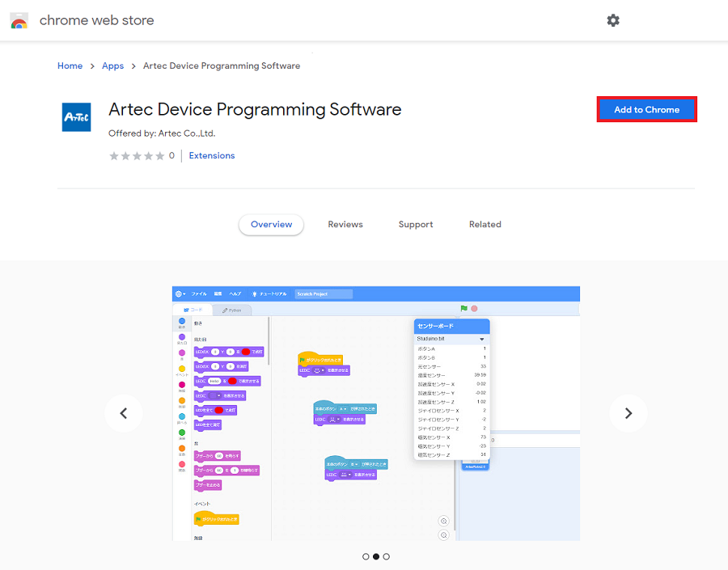Screen dimensions: 728x570
Task: Select the third carousel dot
Action: 387,556
